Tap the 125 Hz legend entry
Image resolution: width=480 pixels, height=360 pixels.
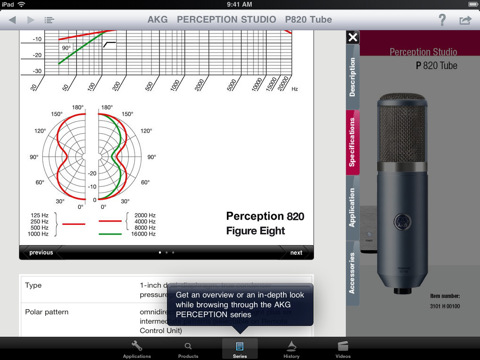[39, 215]
